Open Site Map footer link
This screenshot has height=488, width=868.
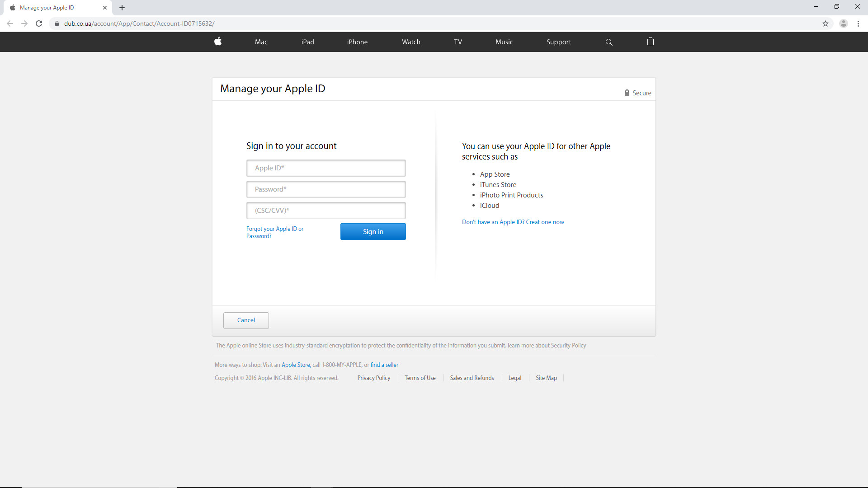point(546,378)
